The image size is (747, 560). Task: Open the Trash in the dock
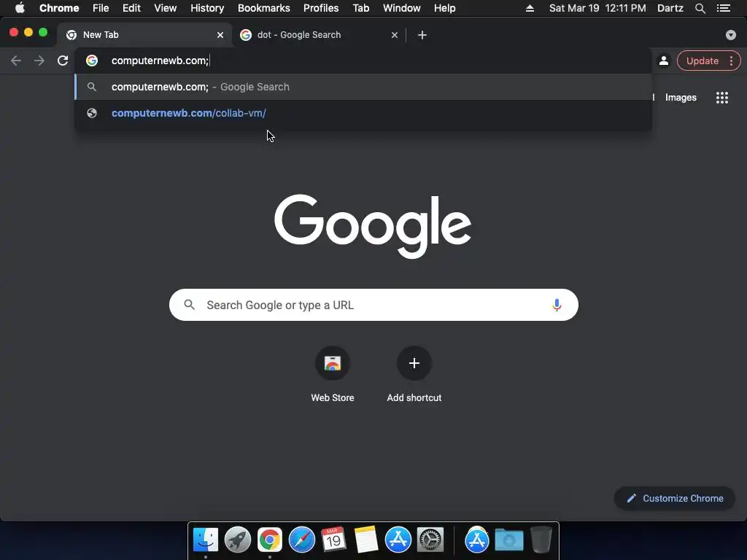(541, 540)
